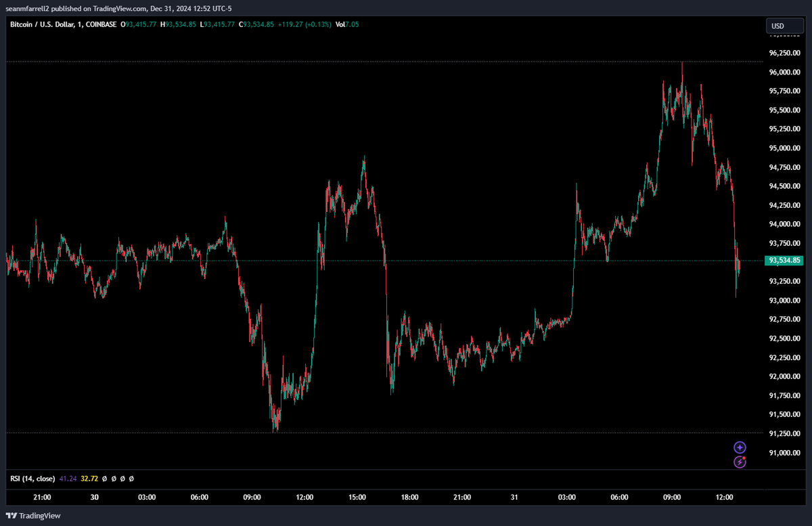Screen dimensions: 812x526
Task: Click the 03:00 label after date 31
Action: pyautogui.click(x=567, y=498)
